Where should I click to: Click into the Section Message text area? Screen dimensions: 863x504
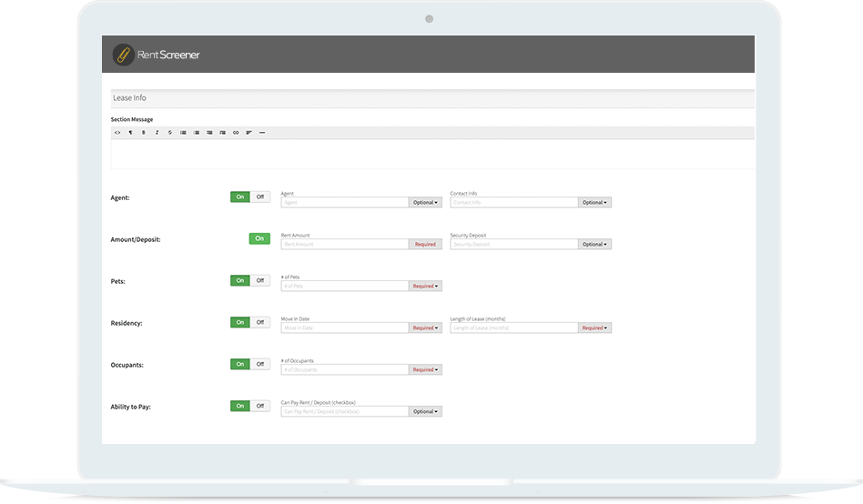(432, 154)
